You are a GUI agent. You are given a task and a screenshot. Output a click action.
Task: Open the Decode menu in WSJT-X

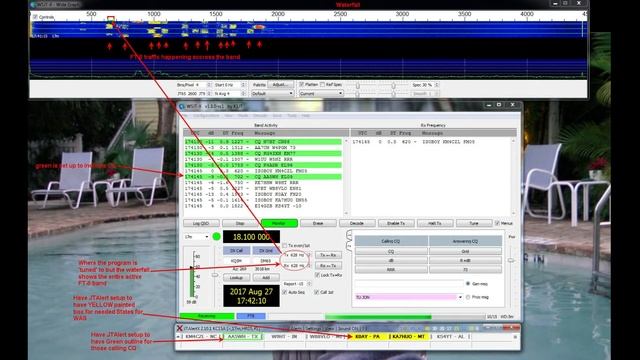(x=260, y=116)
